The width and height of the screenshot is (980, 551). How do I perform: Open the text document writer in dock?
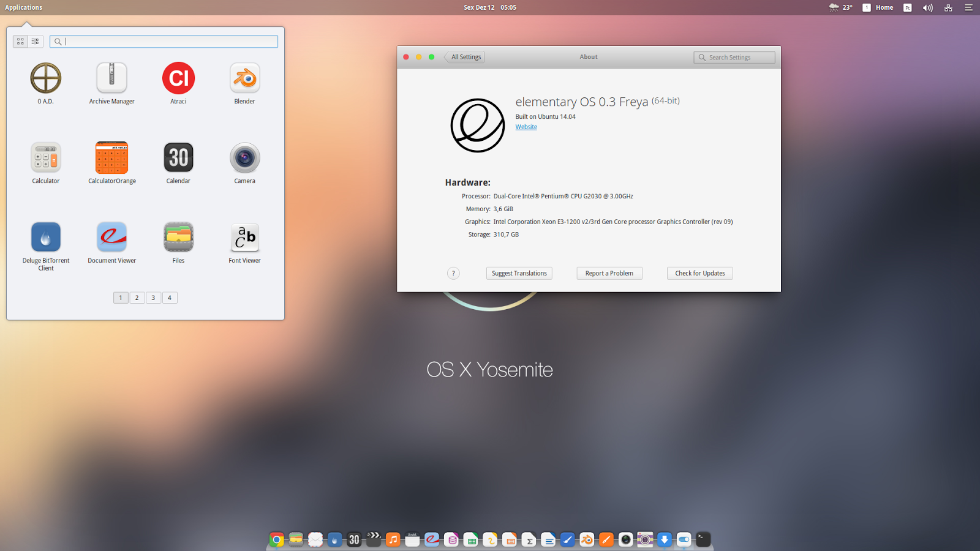click(548, 539)
